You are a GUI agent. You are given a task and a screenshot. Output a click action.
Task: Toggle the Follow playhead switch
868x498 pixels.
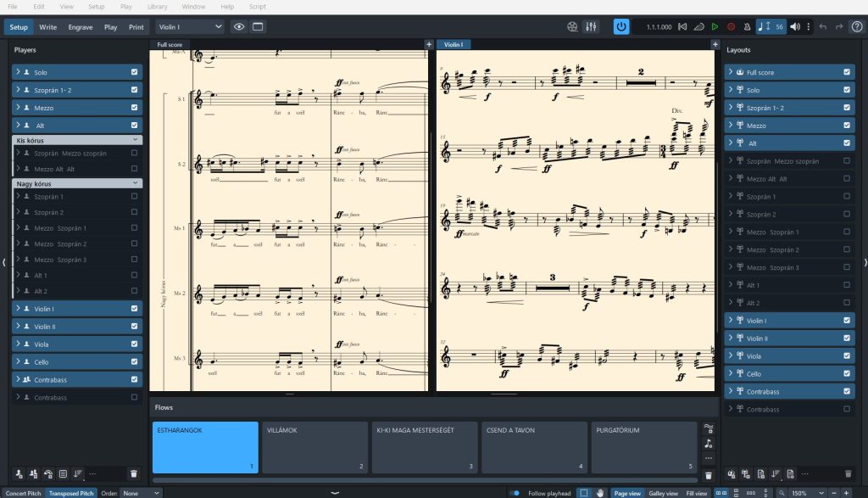tap(515, 493)
